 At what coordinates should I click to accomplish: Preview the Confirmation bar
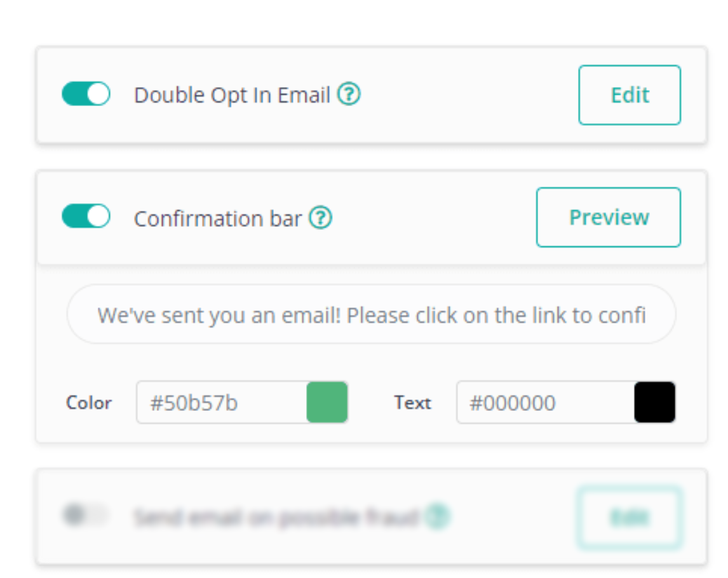(608, 217)
